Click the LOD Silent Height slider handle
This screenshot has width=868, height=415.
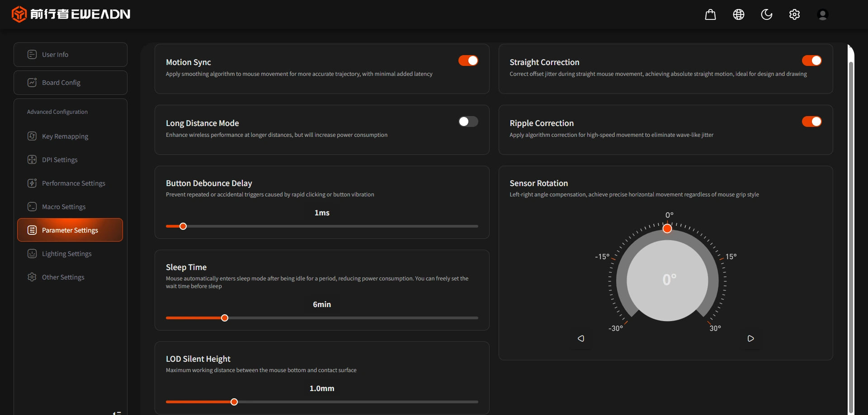point(234,402)
